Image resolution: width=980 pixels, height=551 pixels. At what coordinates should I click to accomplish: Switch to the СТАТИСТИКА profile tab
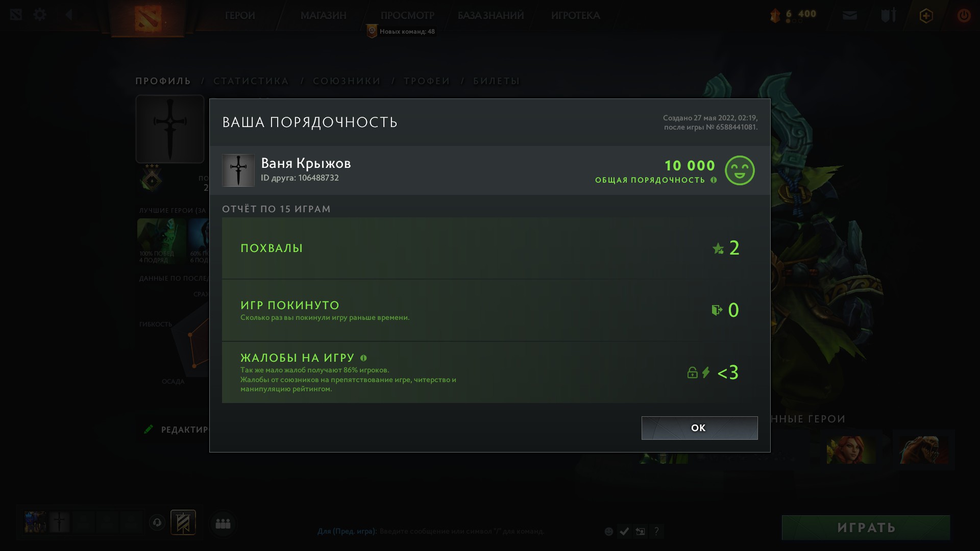pyautogui.click(x=251, y=81)
